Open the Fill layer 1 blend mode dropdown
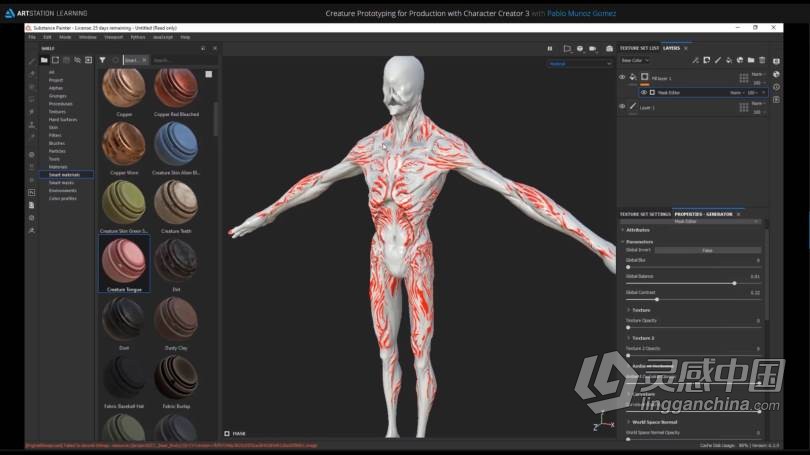The image size is (810, 455). 758,74
